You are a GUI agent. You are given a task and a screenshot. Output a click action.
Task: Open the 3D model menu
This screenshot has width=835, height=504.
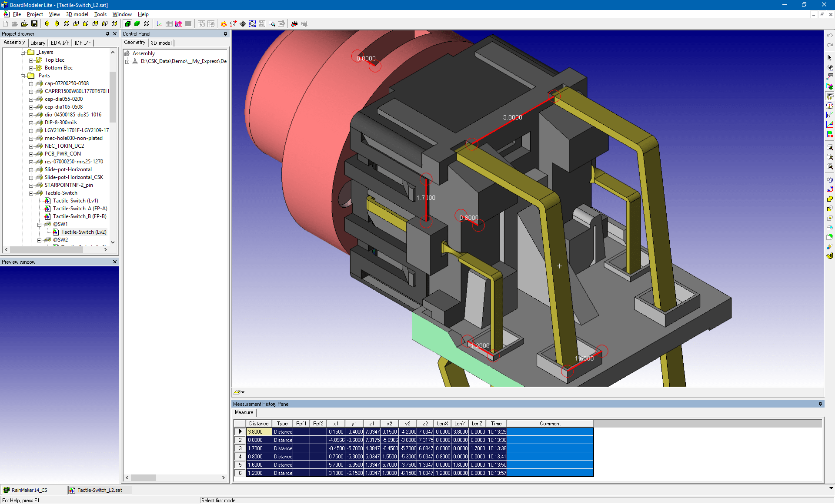77,14
